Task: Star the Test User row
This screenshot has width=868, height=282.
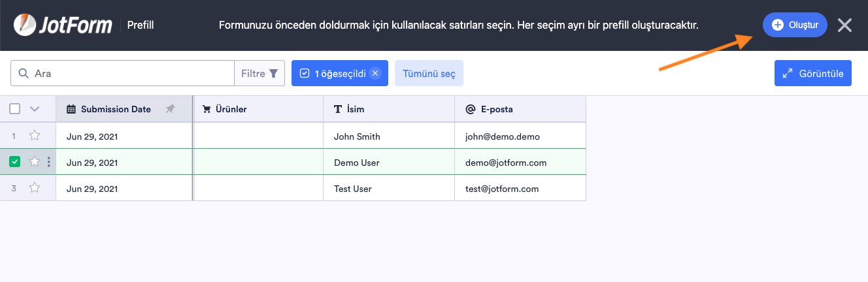Action: 35,188
